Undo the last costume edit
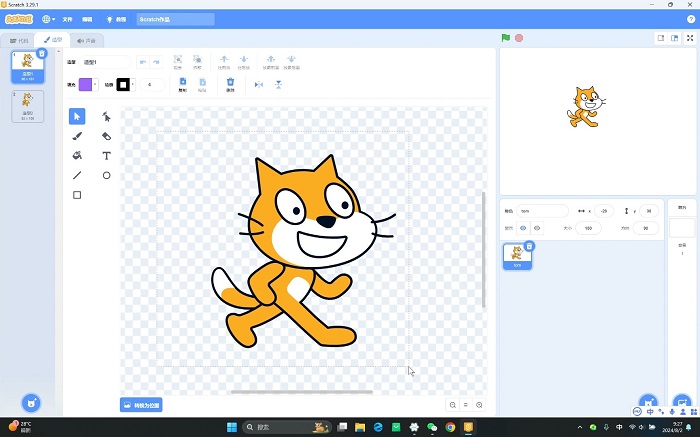Screen dimensions: 700x437 [x=143, y=62]
